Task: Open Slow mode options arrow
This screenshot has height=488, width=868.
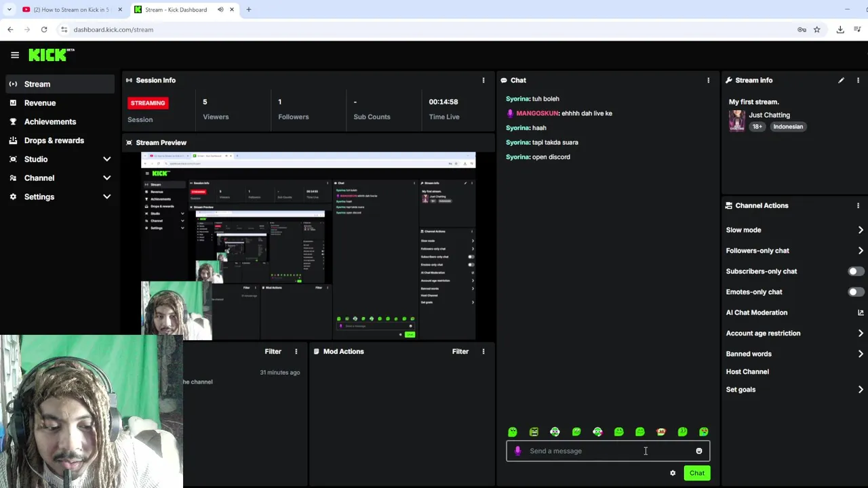Action: (x=861, y=230)
